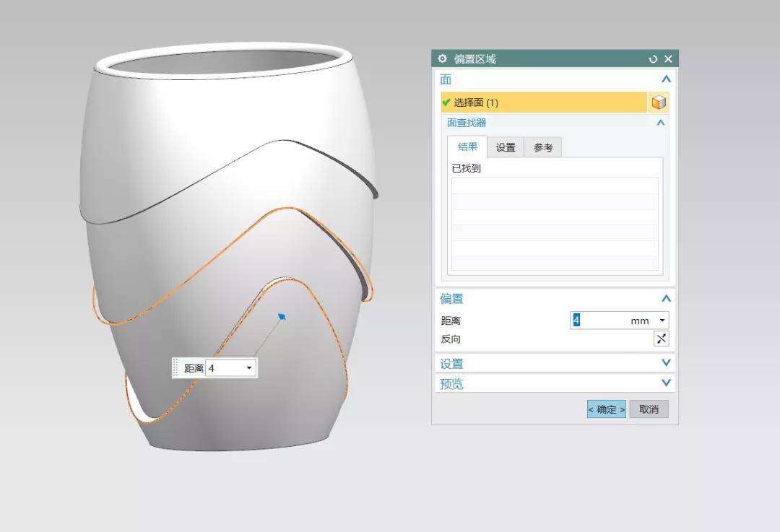Expand the 设置 section below 偏置
This screenshot has height=532, width=780.
click(666, 363)
